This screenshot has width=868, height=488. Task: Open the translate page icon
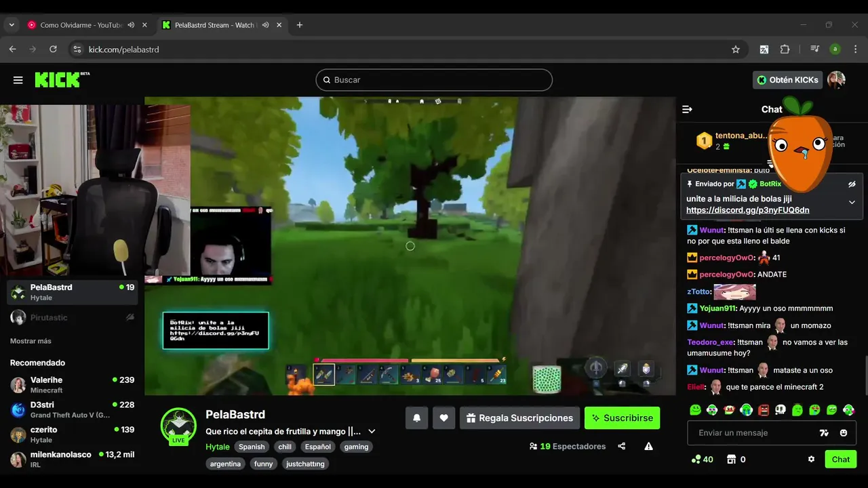pos(764,49)
